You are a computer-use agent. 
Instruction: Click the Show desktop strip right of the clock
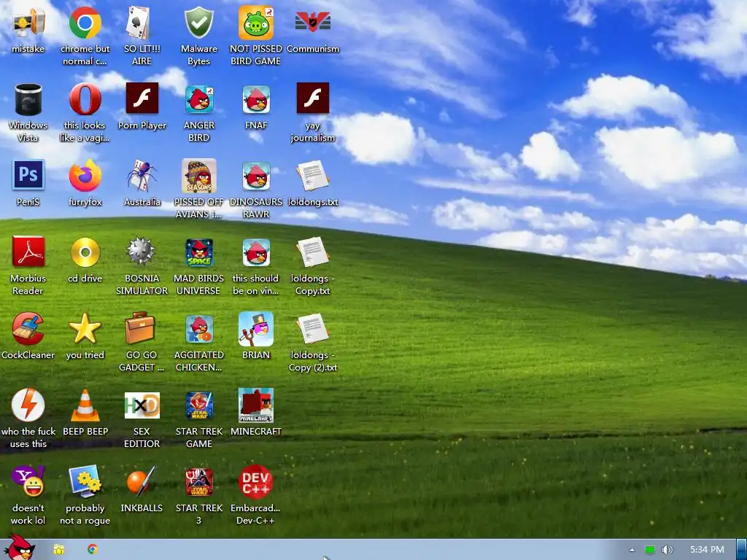[x=742, y=550]
